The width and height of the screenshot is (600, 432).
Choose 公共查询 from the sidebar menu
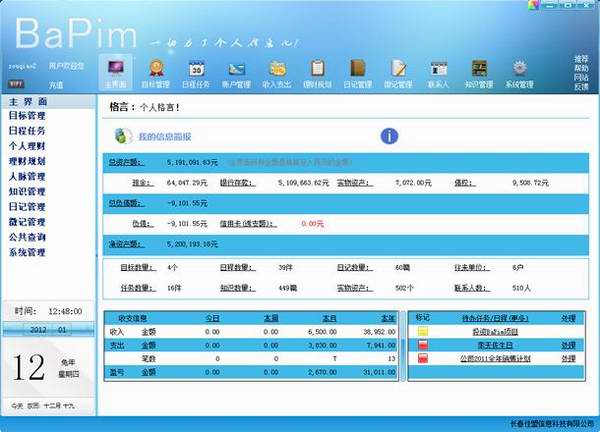tap(28, 237)
